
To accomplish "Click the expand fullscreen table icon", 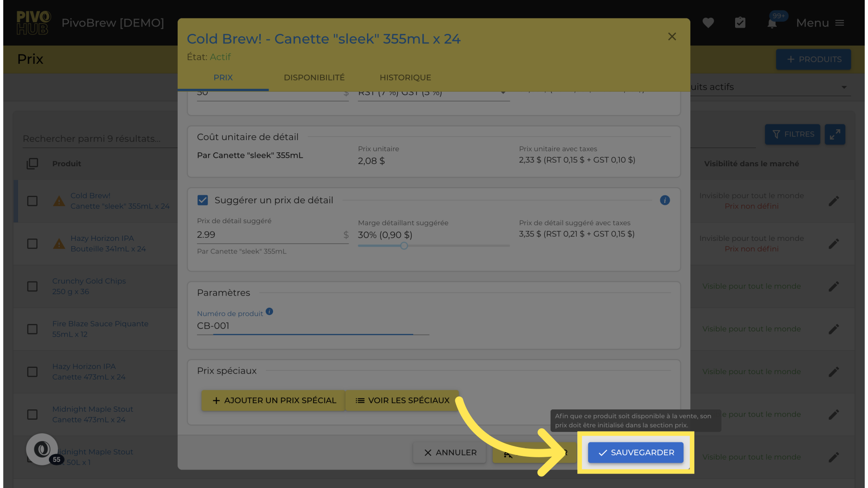I will (835, 134).
